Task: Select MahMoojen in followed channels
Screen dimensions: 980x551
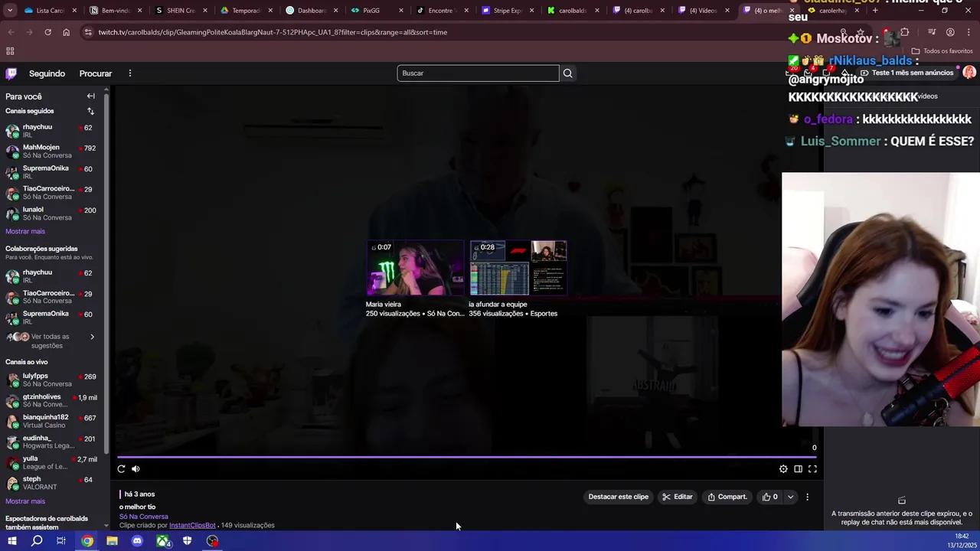Action: [54, 152]
